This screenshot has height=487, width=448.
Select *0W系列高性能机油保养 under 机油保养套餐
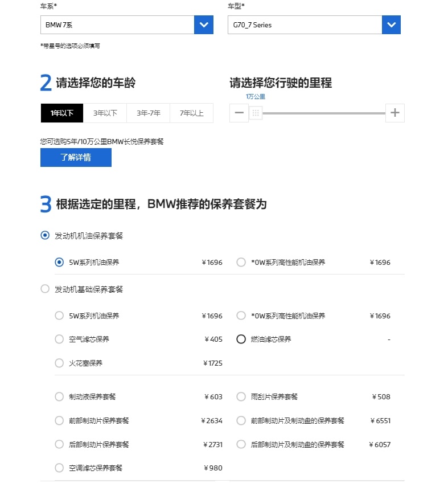click(241, 262)
